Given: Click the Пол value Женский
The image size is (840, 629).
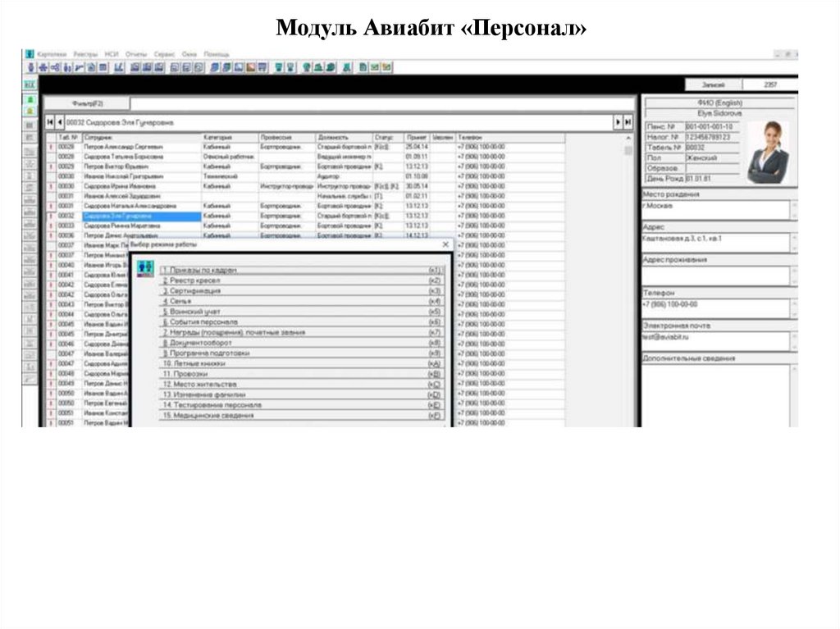Looking at the screenshot, I should point(712,158).
